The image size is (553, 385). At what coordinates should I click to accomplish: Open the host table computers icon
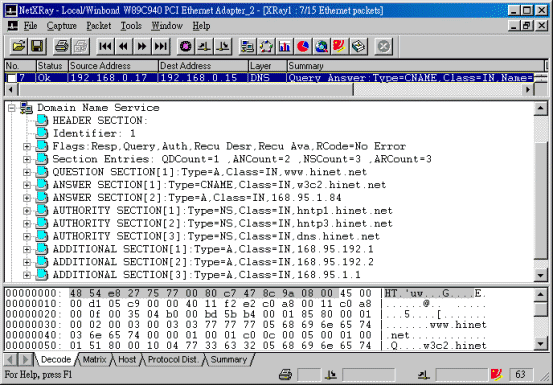[248, 46]
